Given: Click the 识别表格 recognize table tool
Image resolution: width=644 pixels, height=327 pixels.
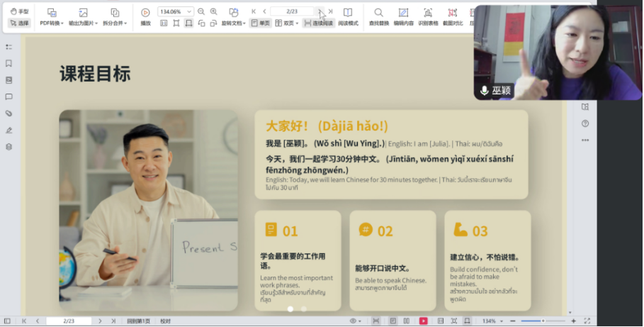Looking at the screenshot, I should (x=428, y=17).
